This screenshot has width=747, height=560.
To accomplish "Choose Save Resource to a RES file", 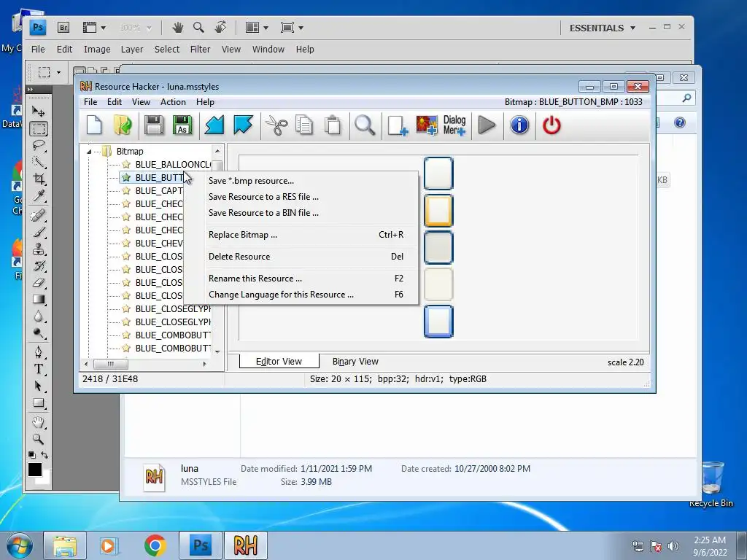I will 301,197.
